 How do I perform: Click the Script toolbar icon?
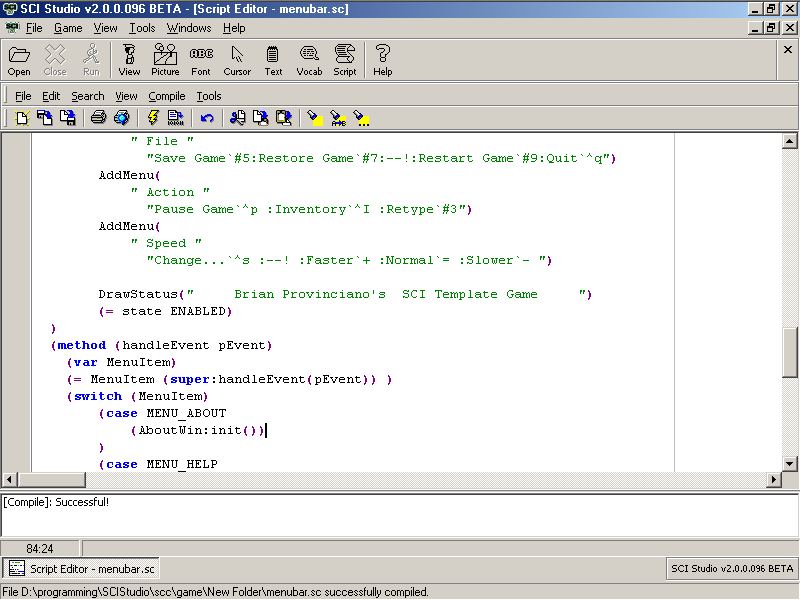pos(345,60)
